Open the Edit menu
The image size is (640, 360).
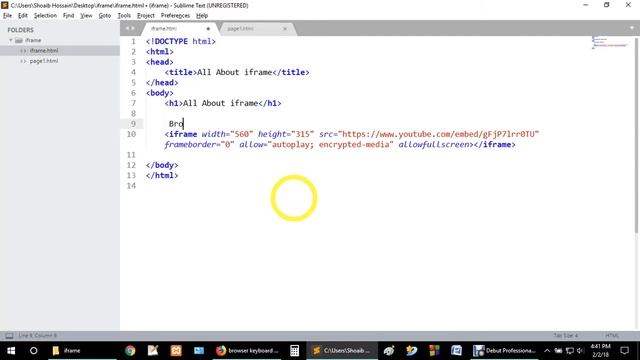tap(22, 16)
